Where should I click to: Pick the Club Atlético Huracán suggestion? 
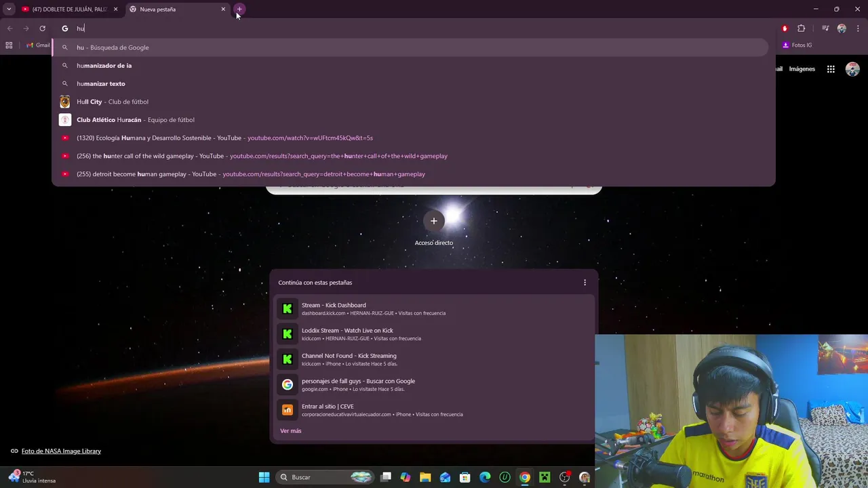(411, 120)
